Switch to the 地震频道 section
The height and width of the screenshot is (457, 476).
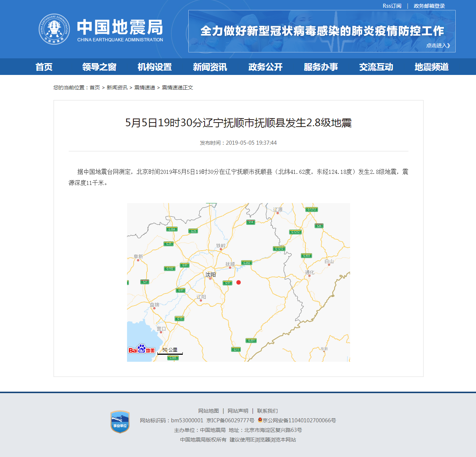click(431, 67)
